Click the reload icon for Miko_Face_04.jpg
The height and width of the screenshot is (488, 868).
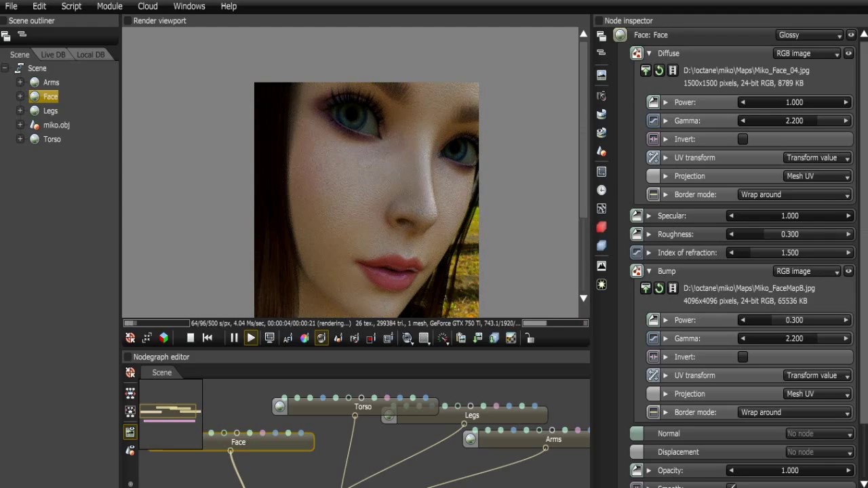tap(658, 70)
